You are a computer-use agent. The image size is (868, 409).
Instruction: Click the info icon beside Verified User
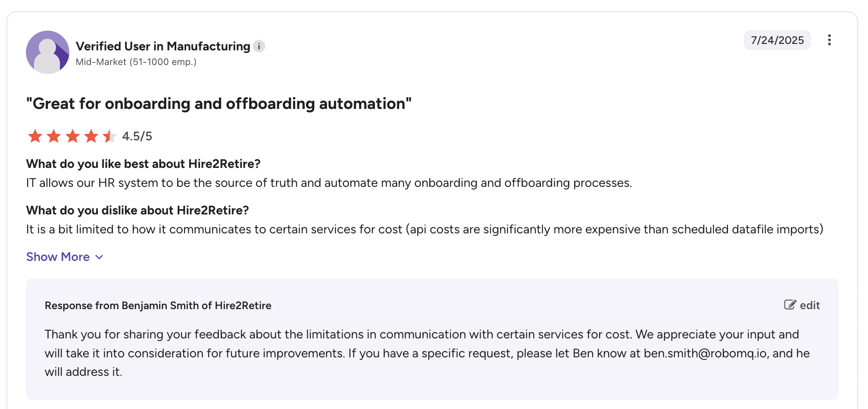(259, 46)
